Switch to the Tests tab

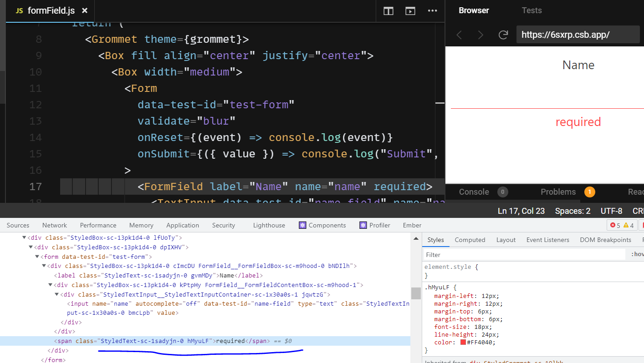coord(532,10)
